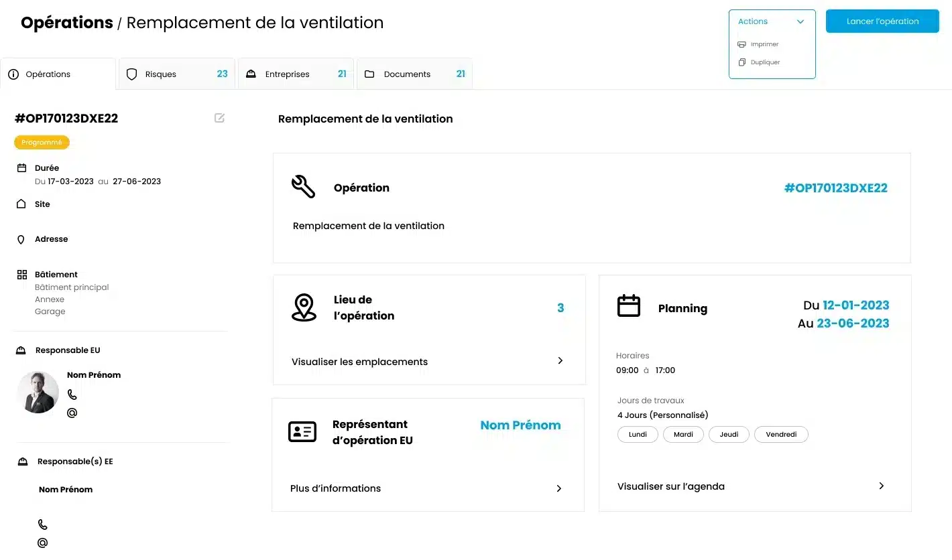Image resolution: width=952 pixels, height=560 pixels.
Task: Toggle the Lundi work day chip
Action: 638,435
